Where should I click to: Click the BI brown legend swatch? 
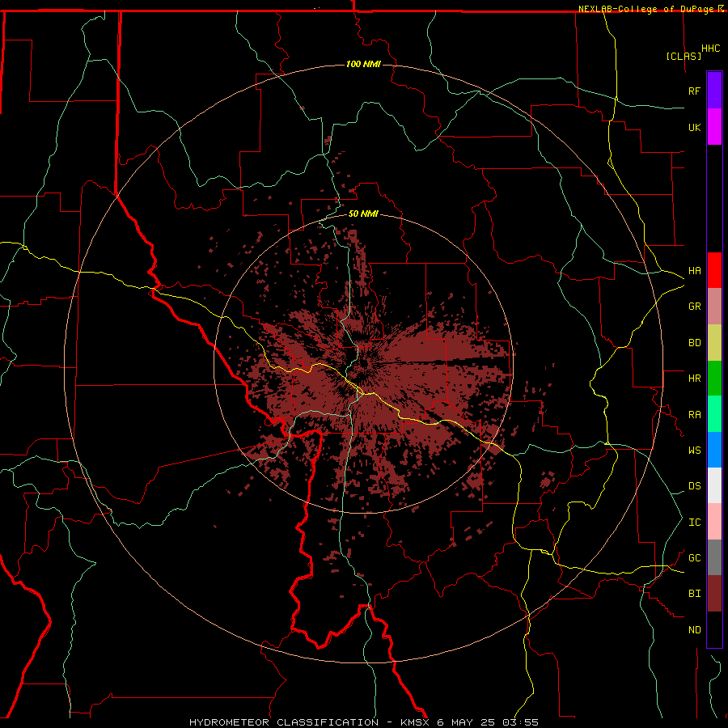(x=714, y=594)
